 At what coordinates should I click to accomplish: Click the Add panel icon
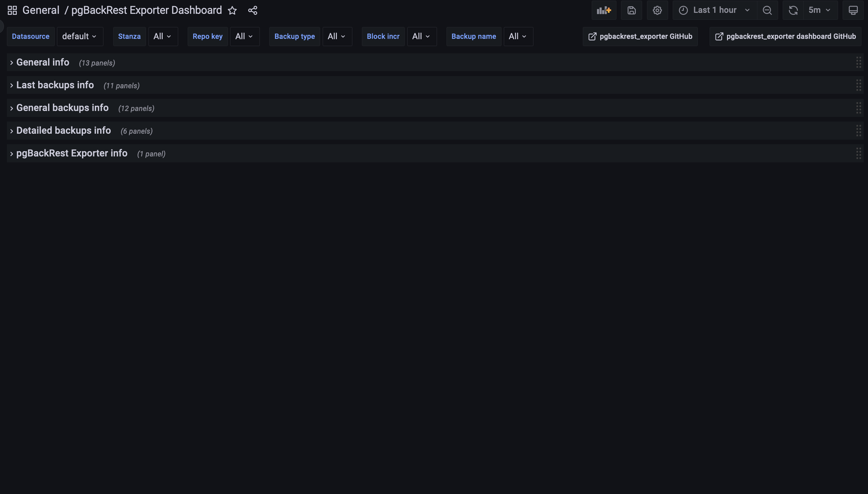(604, 10)
